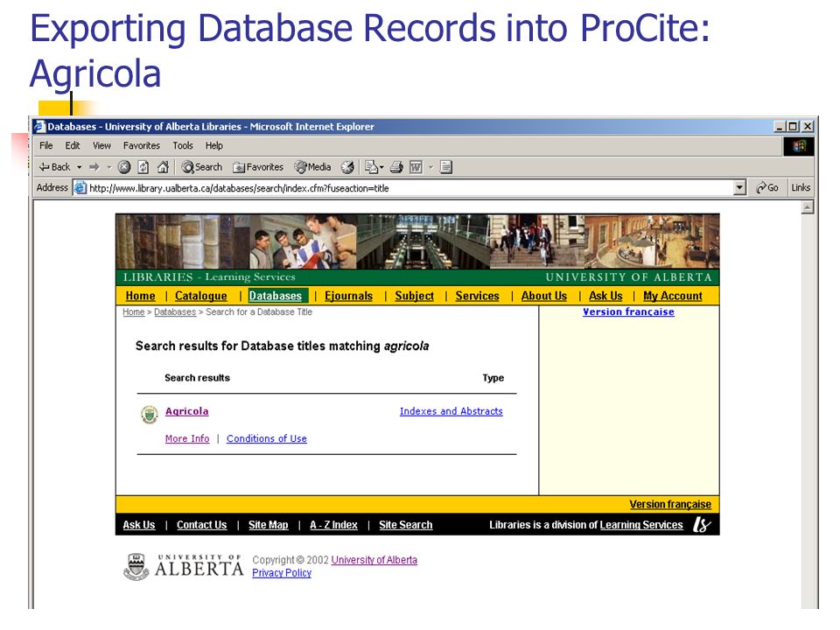
Task: Expand the Edit with Word dropdown arrow
Action: (x=430, y=167)
